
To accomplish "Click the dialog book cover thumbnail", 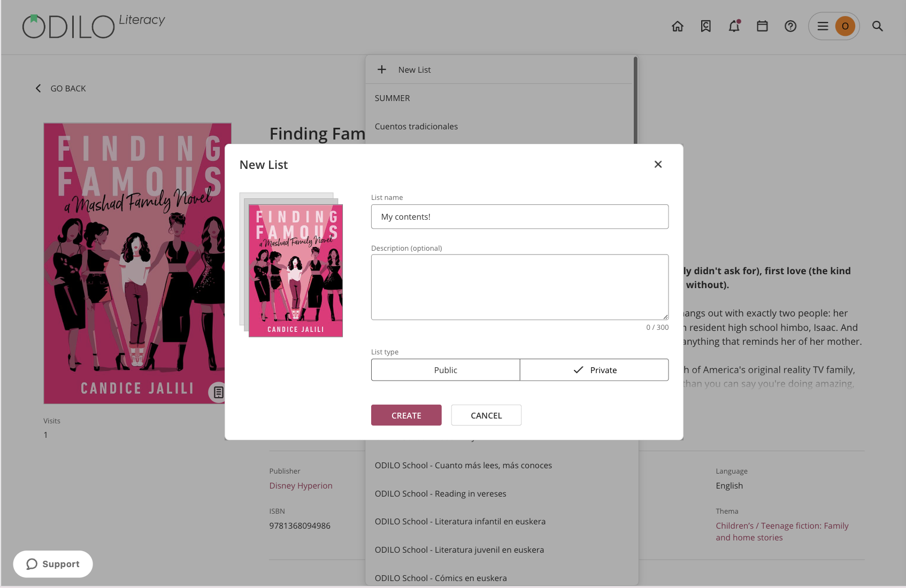I will point(295,270).
